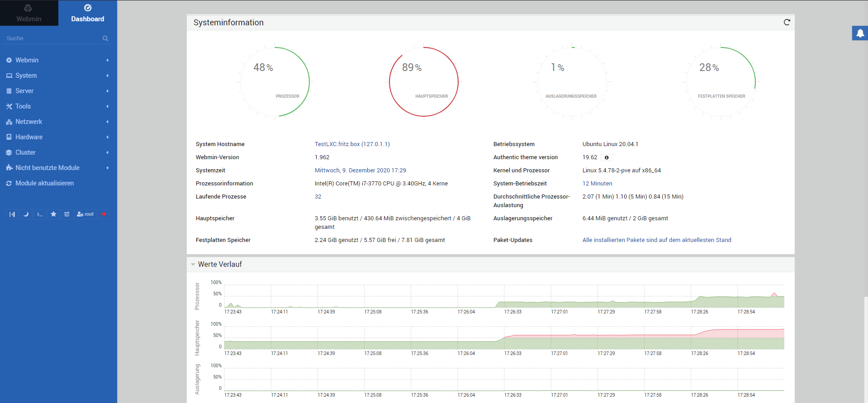Expand the Netzwerk category via its arrow
The width and height of the screenshot is (868, 403).
[x=107, y=122]
